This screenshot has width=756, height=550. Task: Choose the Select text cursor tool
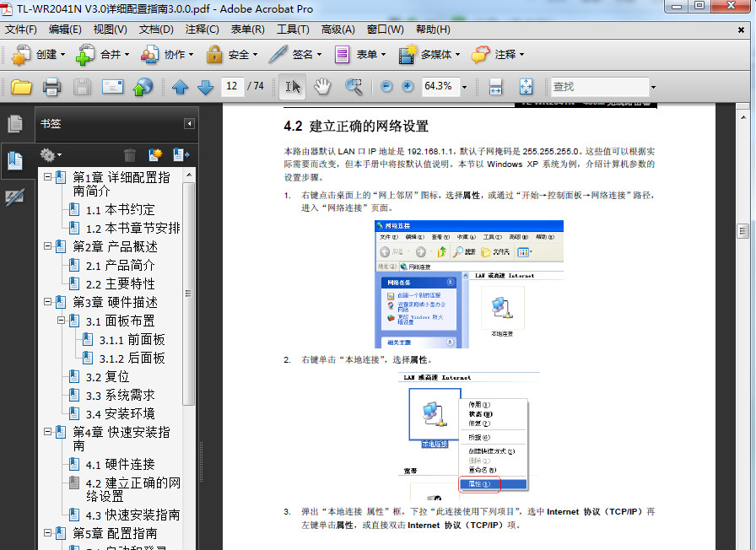tap(293, 87)
